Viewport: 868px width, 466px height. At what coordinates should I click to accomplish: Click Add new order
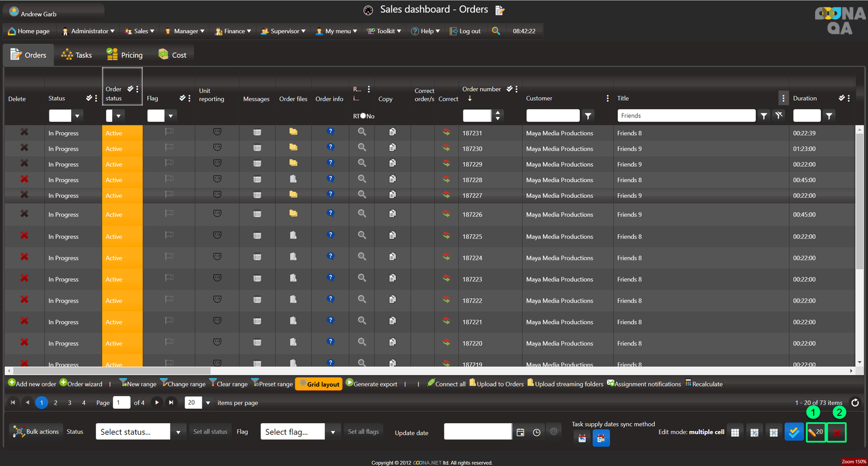click(x=32, y=384)
